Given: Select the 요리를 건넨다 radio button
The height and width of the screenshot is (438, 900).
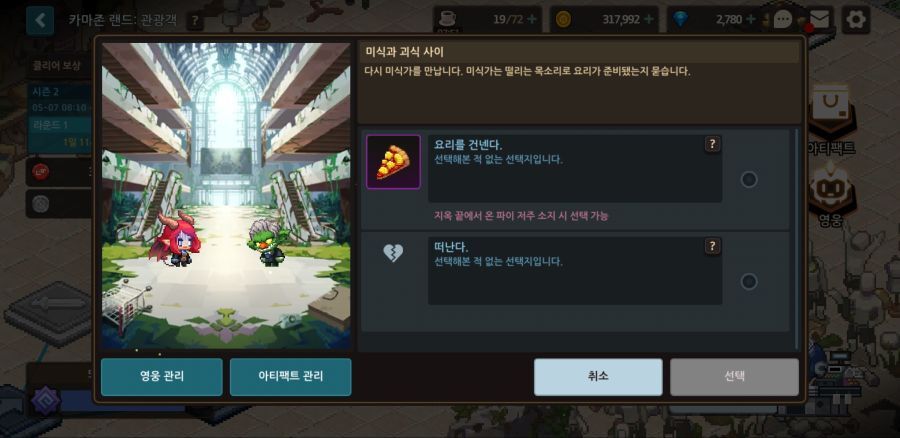Looking at the screenshot, I should [748, 180].
